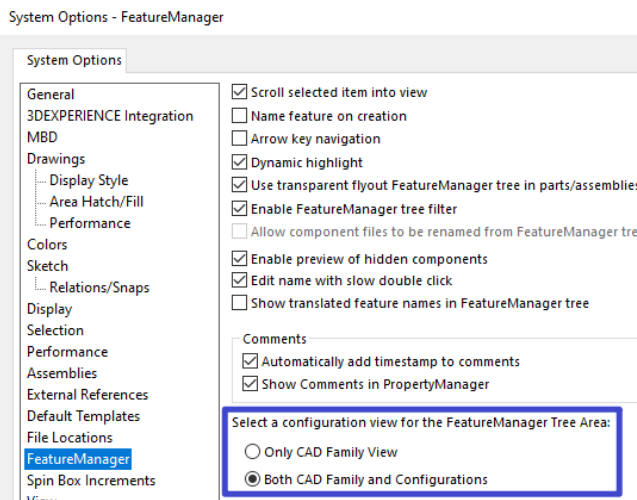Viewport: 637px width, 500px height.
Task: Open Spin Box Increments options
Action: pyautogui.click(x=91, y=481)
